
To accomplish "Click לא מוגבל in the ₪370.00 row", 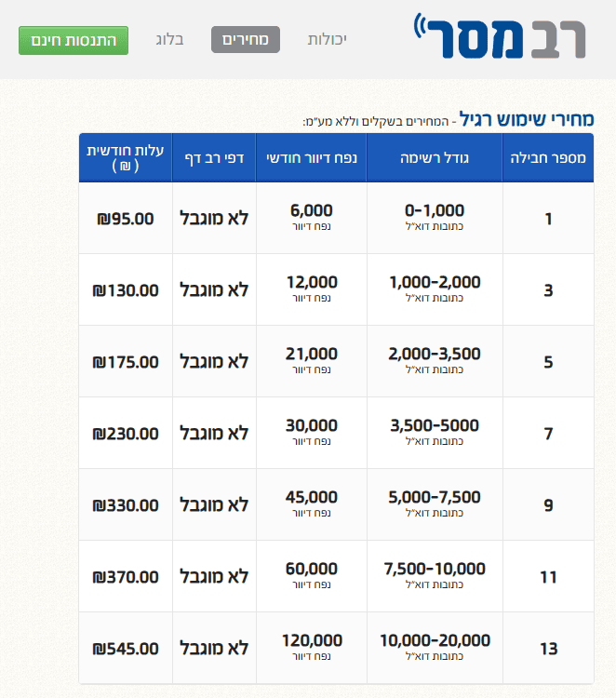I will [x=214, y=576].
